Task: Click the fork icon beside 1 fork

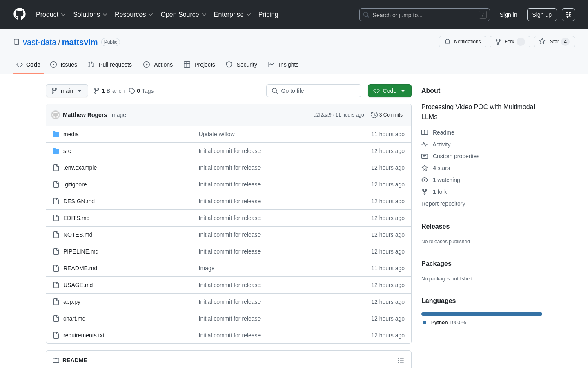Action: 425,192
